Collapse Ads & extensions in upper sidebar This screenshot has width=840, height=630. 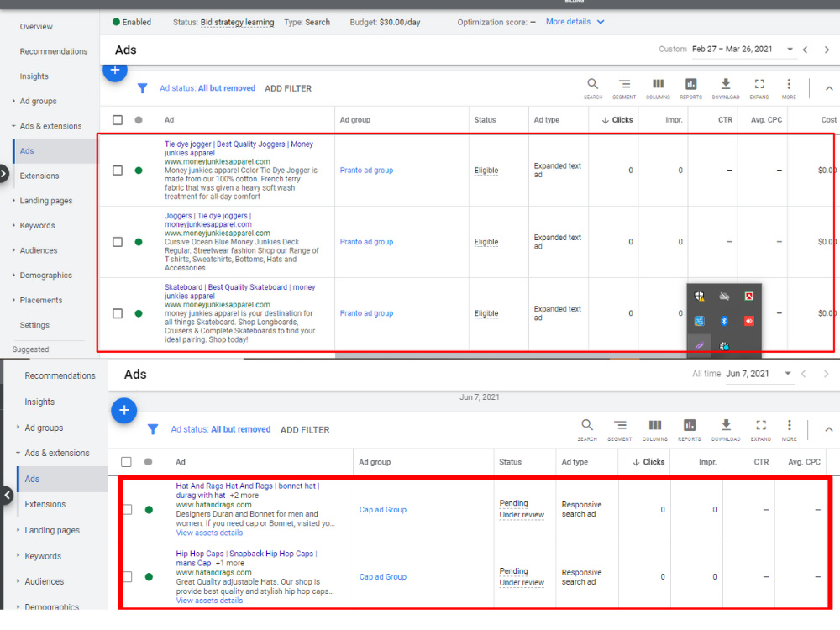click(x=13, y=126)
